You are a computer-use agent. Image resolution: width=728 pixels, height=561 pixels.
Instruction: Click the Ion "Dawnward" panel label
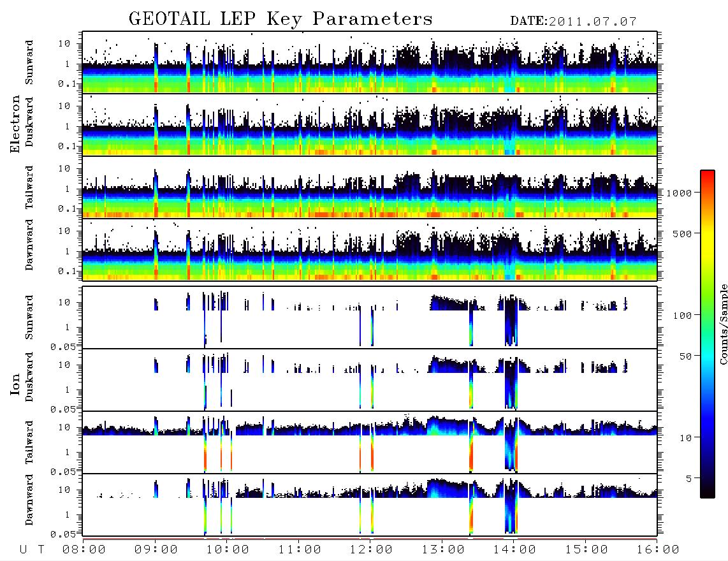[x=29, y=500]
